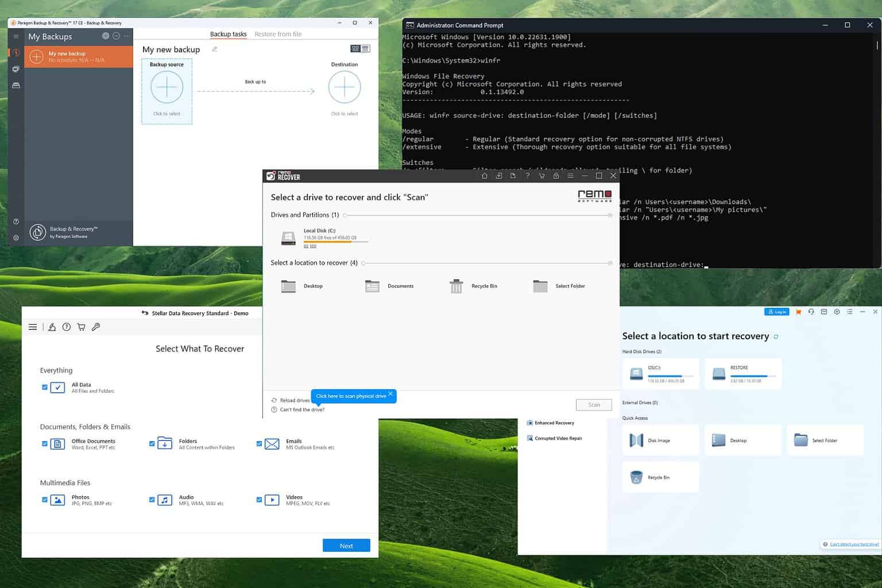Click the activation key icon in Stellar toolbar
This screenshot has width=882, height=588.
pyautogui.click(x=96, y=327)
